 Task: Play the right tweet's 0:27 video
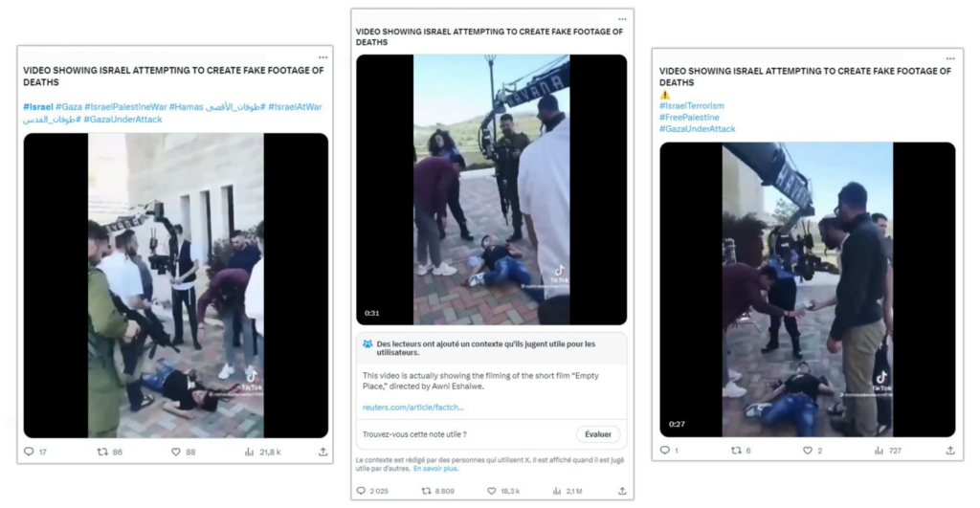[x=807, y=289]
